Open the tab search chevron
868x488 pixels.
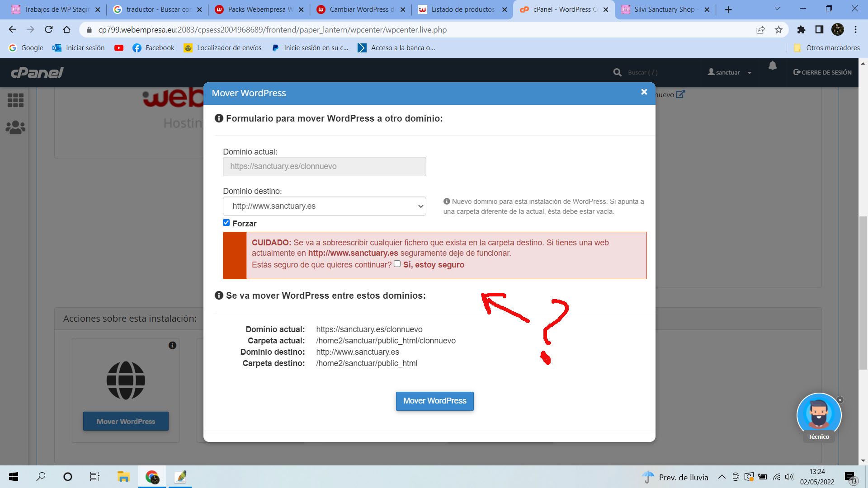[x=777, y=9]
